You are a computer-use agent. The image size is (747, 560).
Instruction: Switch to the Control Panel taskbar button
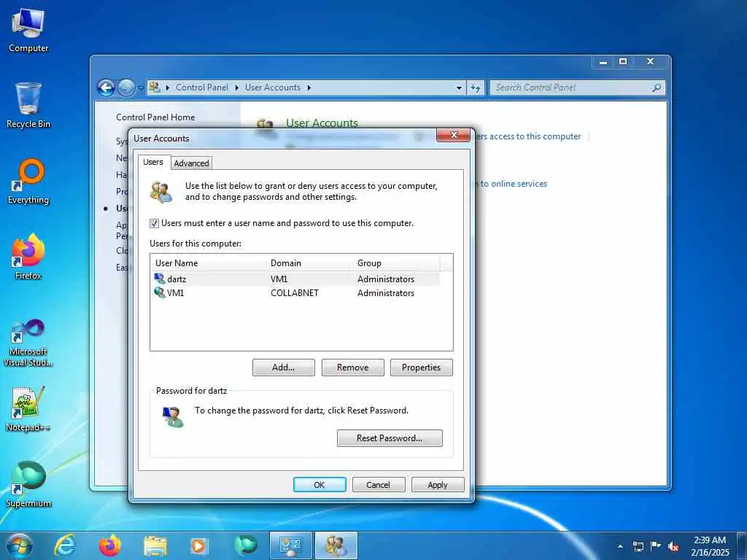click(290, 545)
